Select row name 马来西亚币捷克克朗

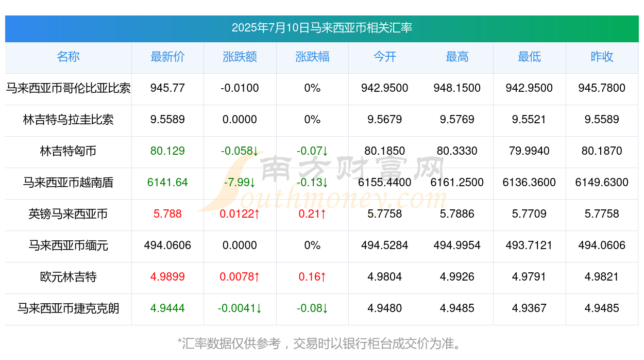(68, 308)
